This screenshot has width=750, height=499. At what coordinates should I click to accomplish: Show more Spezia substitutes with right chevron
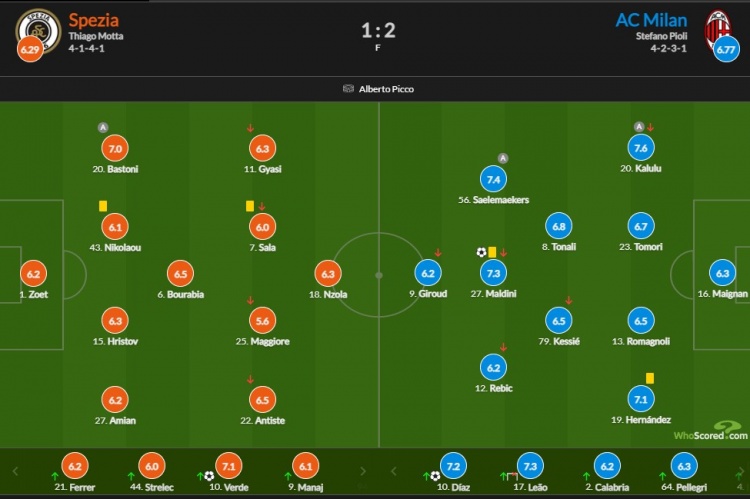click(363, 471)
